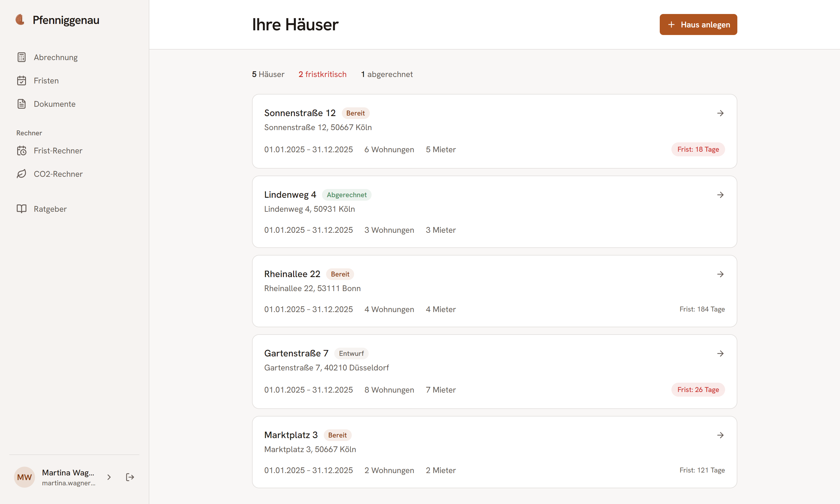Go to the Fristen menu item
The width and height of the screenshot is (840, 504).
[x=74, y=80]
